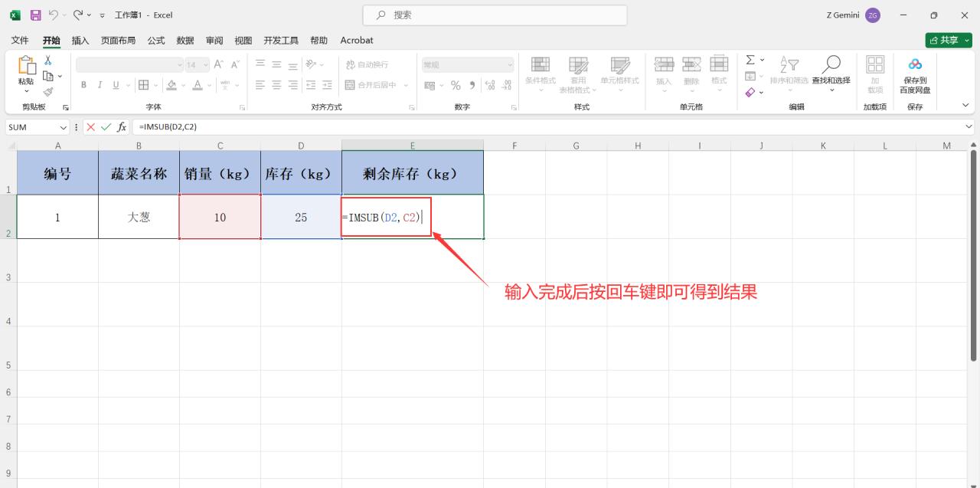Image resolution: width=980 pixels, height=488 pixels.
Task: Toggle Bottom Align
Action: point(293,65)
